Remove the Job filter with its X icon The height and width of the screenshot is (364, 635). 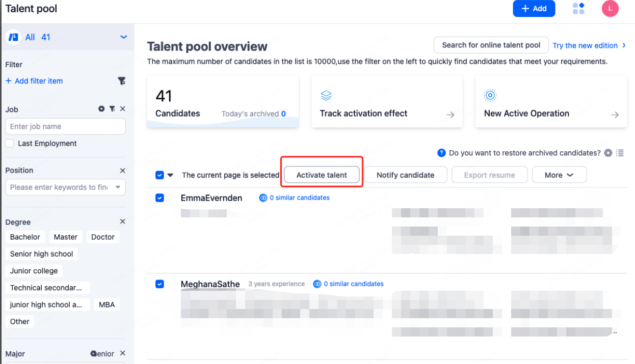point(122,109)
